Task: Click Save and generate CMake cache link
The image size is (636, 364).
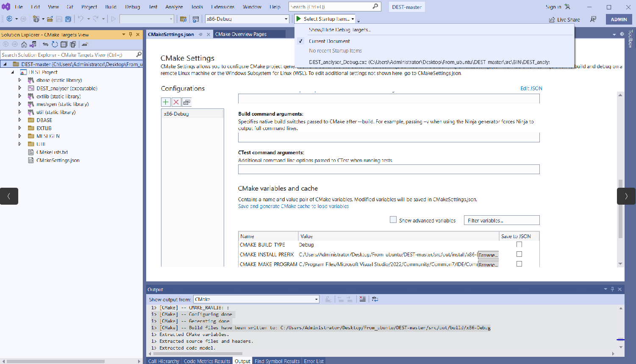Action: (293, 206)
